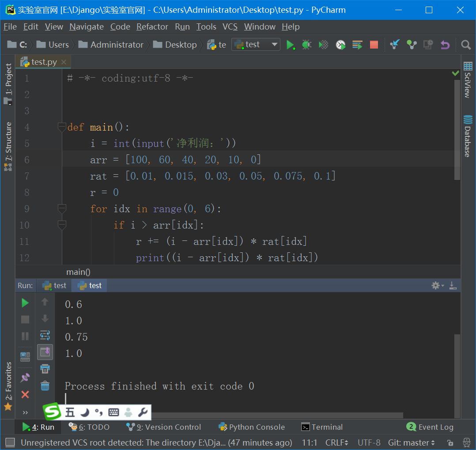Clear all console output trash icon

[x=45, y=386]
